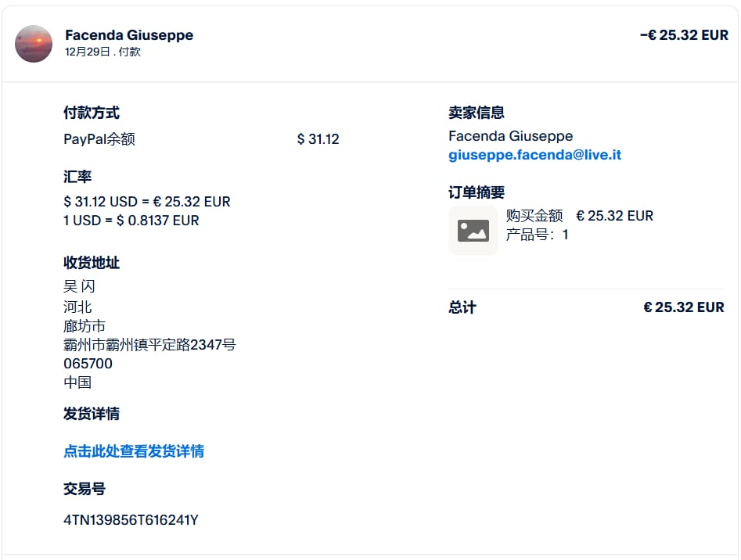Select the 1 USD = $ 0.8137 EUR rate
The height and width of the screenshot is (560, 741).
pos(131,221)
